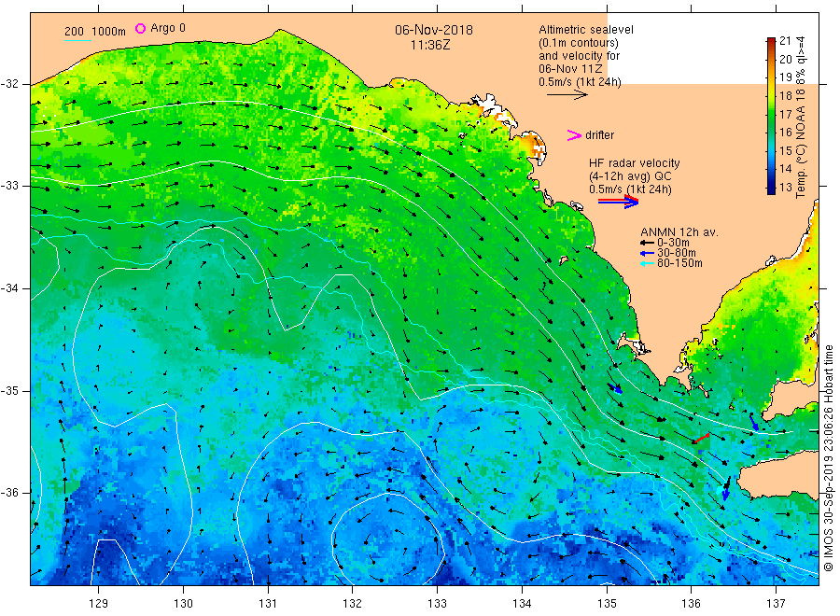Click the 130 longitude axis label
This screenshot has width=840, height=616.
[183, 604]
